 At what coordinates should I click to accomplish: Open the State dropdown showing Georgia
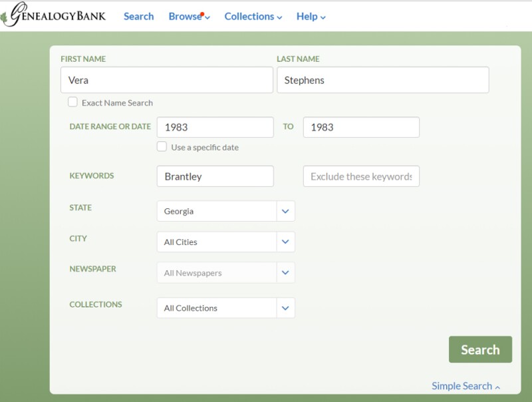(x=225, y=211)
